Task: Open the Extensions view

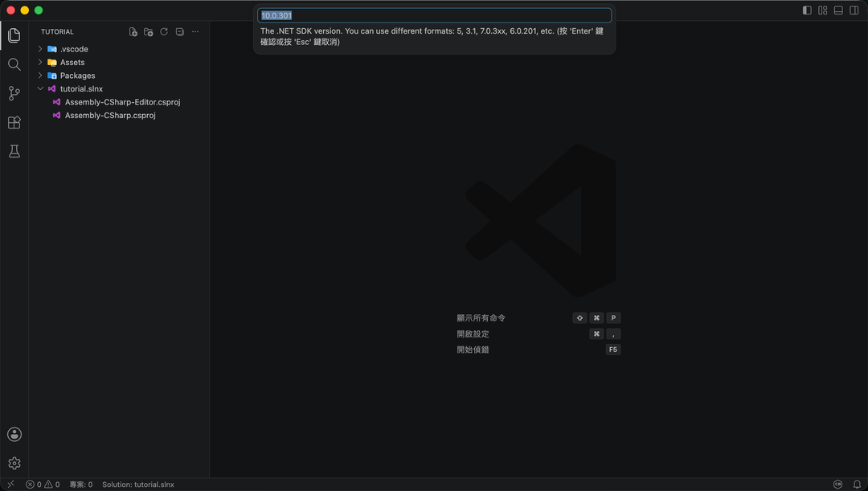Action: click(14, 122)
